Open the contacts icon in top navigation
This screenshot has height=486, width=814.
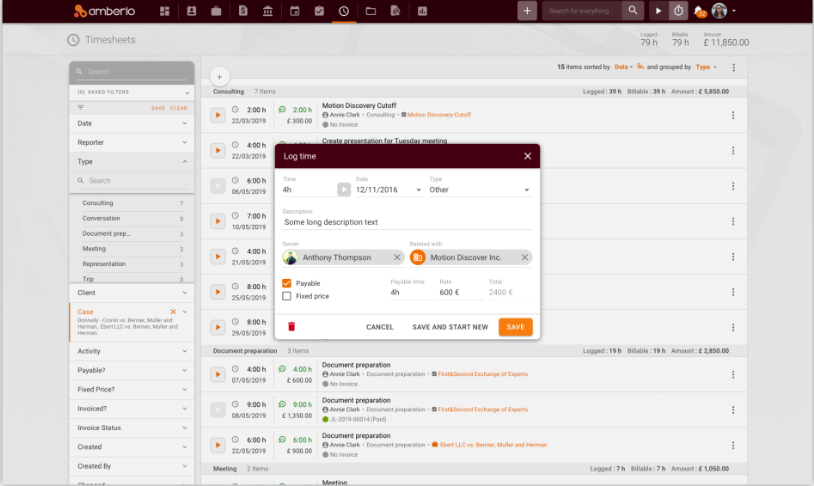click(192, 11)
